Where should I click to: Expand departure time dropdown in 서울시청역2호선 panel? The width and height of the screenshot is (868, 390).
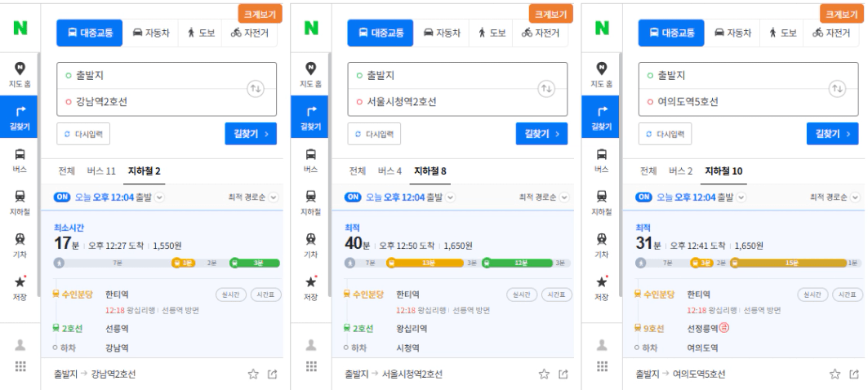tap(451, 197)
